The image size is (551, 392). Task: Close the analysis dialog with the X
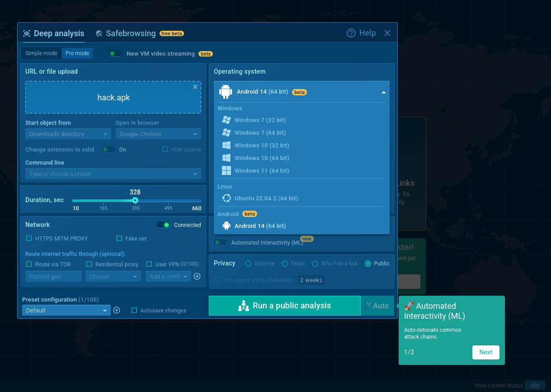[x=387, y=33]
